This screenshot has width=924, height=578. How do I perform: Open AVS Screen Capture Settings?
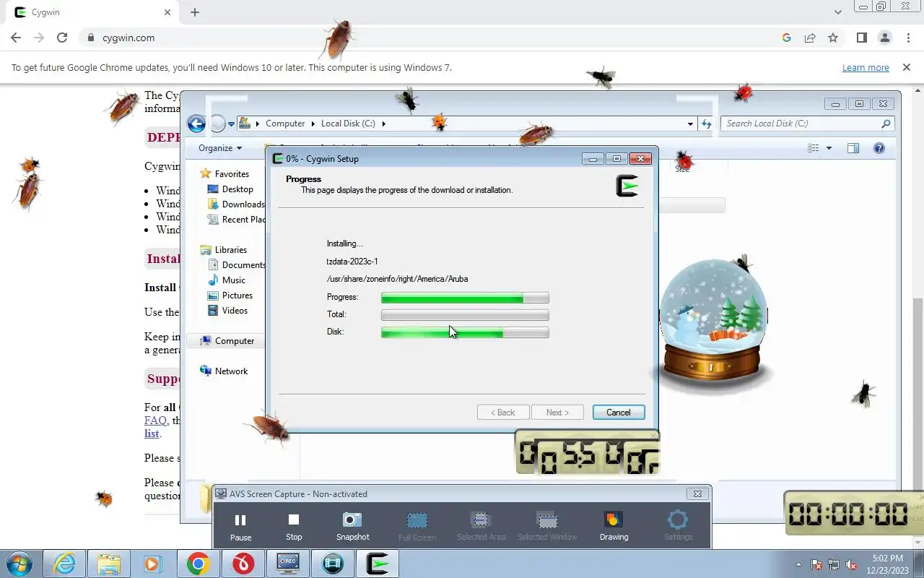pyautogui.click(x=678, y=527)
